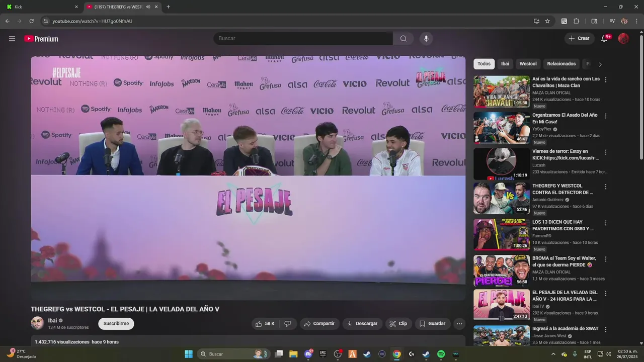Click the Crear button
644x362 pixels.
[579, 39]
